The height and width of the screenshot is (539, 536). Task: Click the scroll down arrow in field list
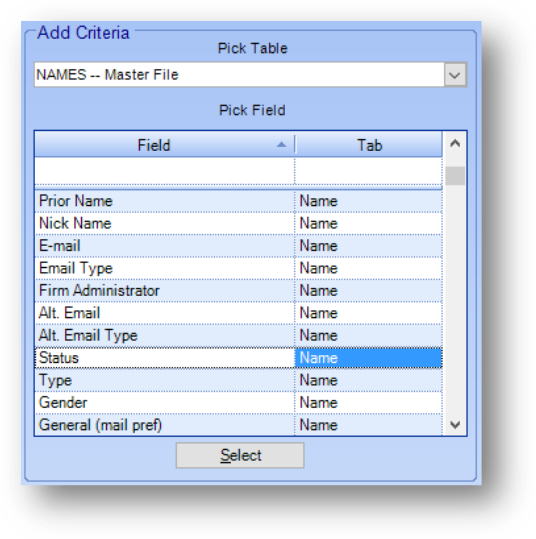(x=455, y=425)
